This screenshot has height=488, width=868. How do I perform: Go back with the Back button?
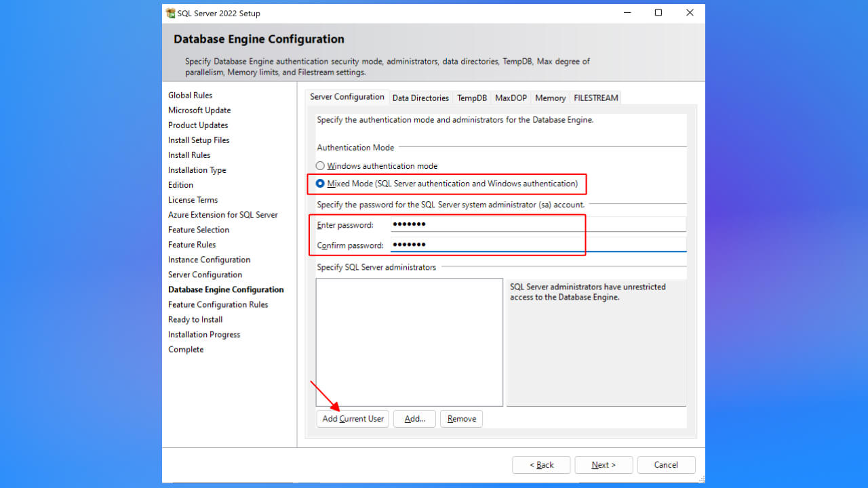[x=541, y=465]
